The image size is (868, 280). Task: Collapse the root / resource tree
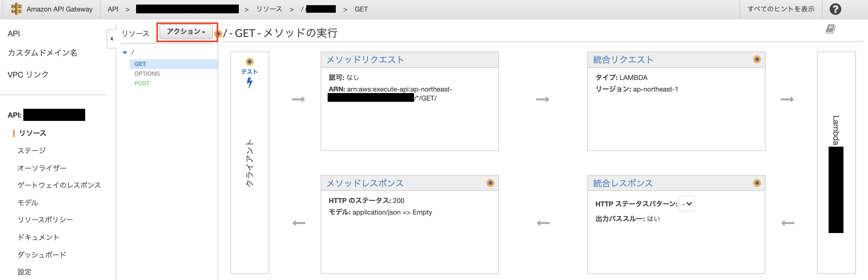click(125, 52)
